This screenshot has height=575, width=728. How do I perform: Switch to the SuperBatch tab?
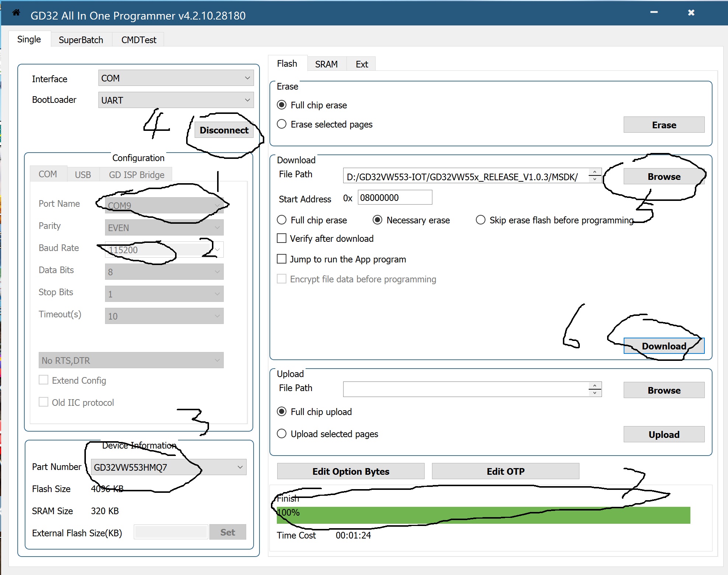81,40
